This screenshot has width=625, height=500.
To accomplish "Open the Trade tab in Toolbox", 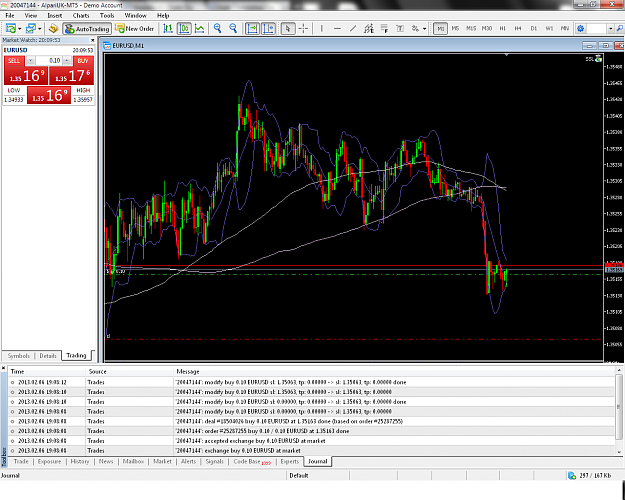I will coord(21,461).
